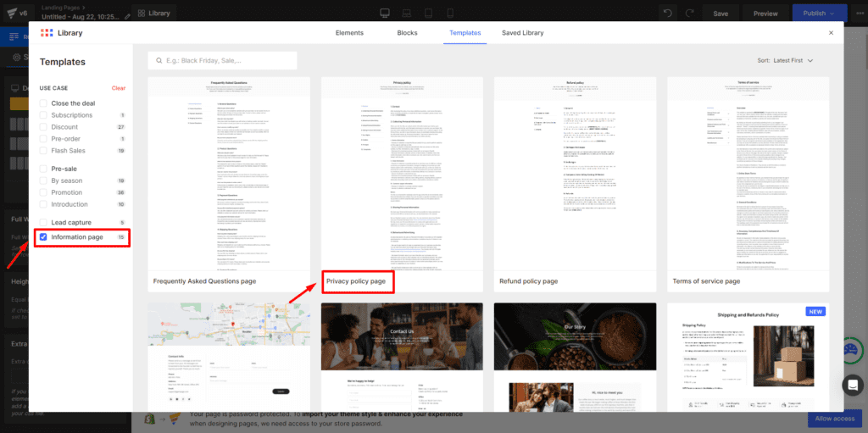This screenshot has height=433, width=868.
Task: Check the Promotion filter checkbox
Action: 43,192
